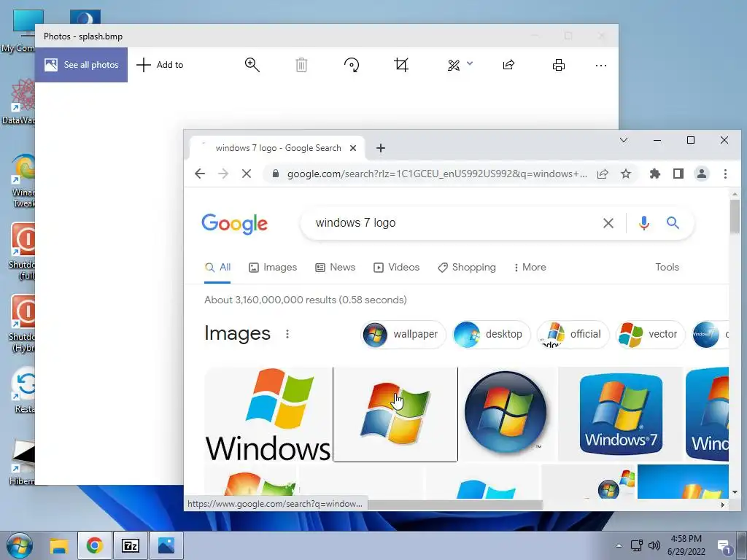Image resolution: width=747 pixels, height=560 pixels.
Task: Open the edit & create tool in Photos
Action: [454, 65]
